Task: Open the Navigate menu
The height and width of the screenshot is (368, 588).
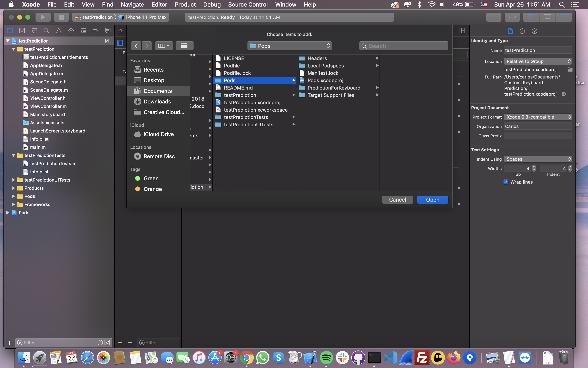Action: (x=132, y=4)
